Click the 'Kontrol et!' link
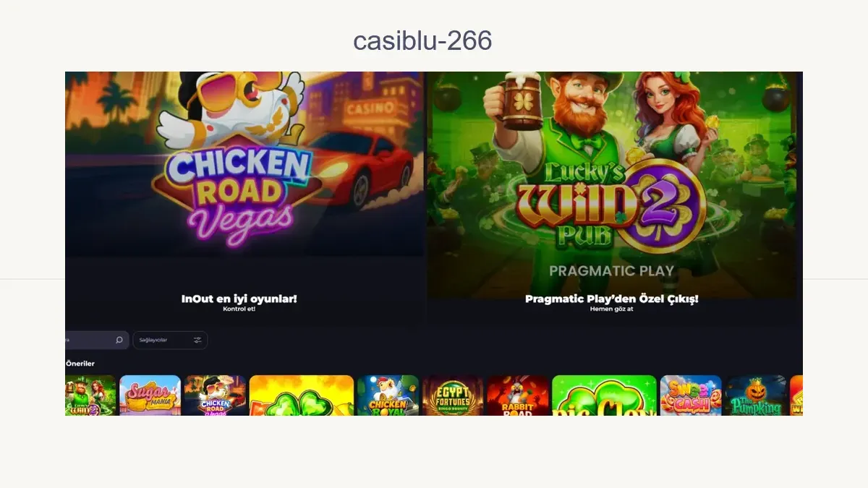Screen dimensions: 868x488 pos(239,309)
